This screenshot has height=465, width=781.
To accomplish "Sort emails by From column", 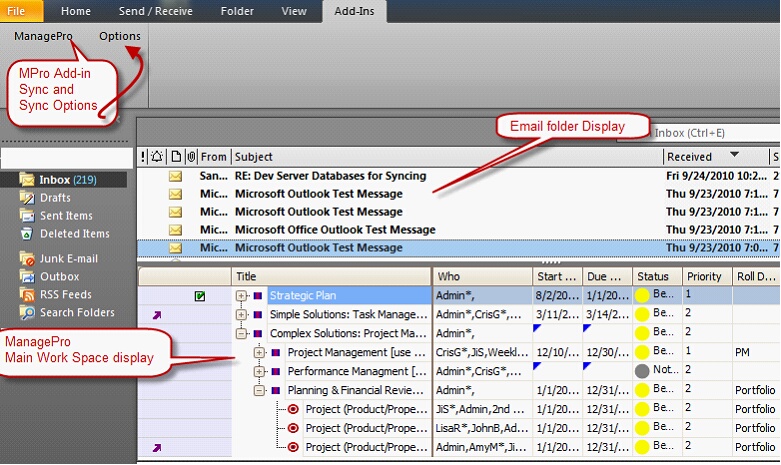I will click(214, 157).
